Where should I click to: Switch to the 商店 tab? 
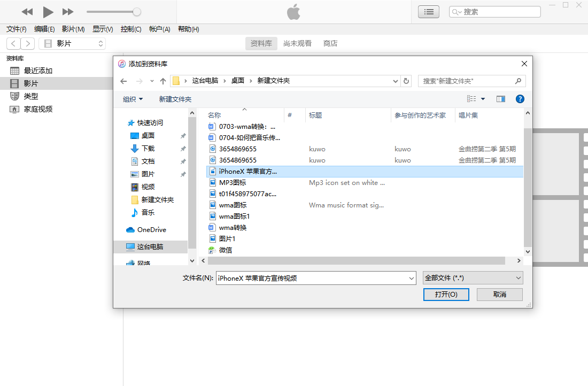tap(330, 43)
